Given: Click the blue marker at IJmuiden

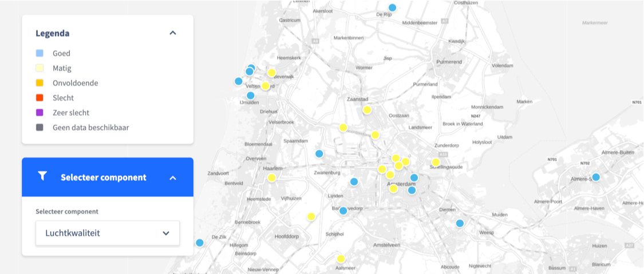Looking at the screenshot, I should tap(250, 96).
